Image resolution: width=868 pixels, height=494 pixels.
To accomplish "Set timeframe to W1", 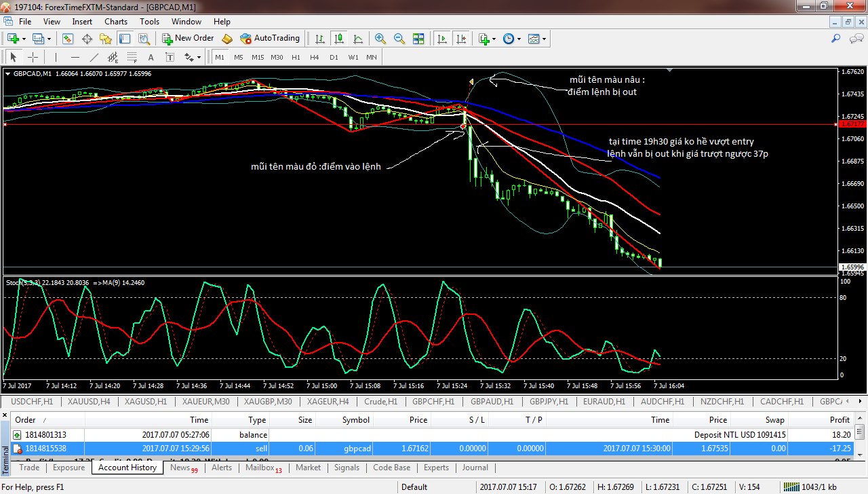I will point(353,57).
